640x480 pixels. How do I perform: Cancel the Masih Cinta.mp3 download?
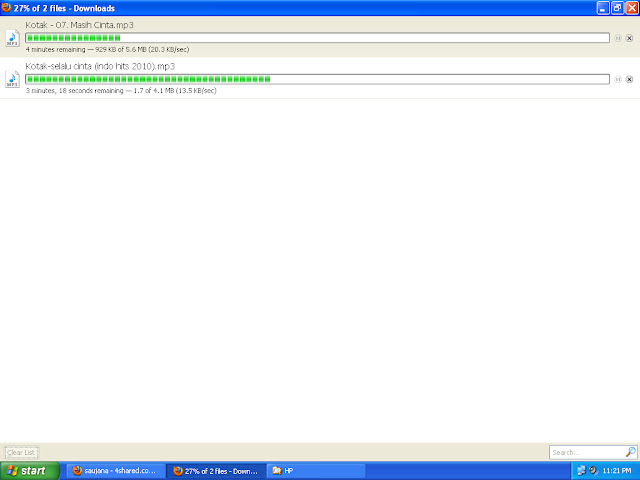tap(629, 38)
